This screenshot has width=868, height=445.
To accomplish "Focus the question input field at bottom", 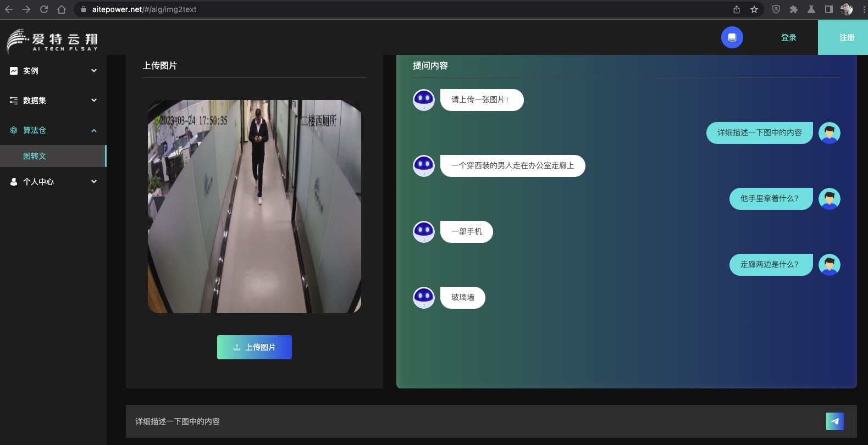I will point(473,421).
